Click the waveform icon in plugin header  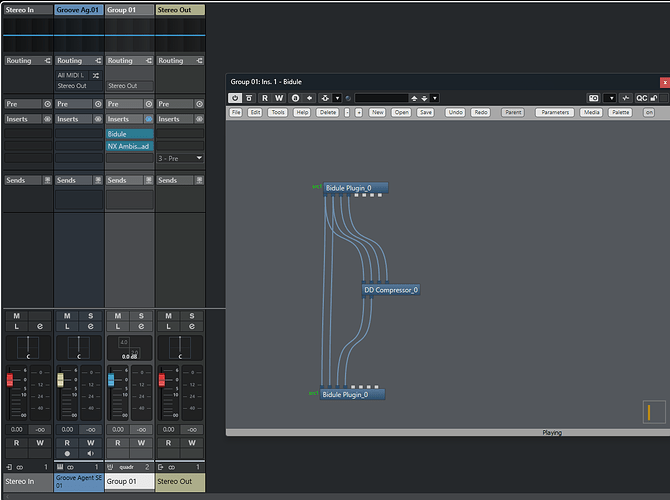pos(626,98)
